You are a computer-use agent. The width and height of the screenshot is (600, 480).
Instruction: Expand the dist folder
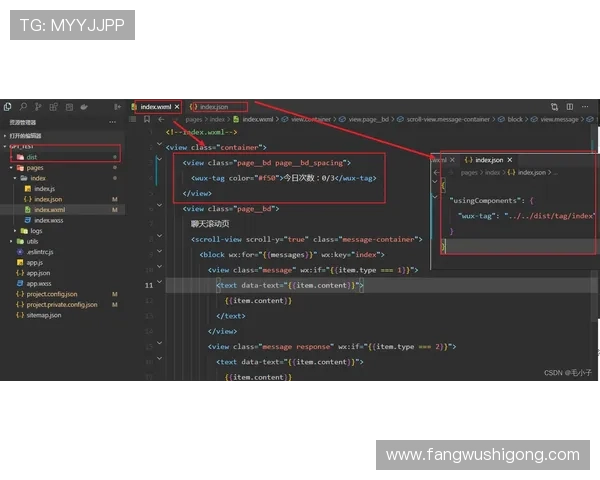[x=31, y=157]
